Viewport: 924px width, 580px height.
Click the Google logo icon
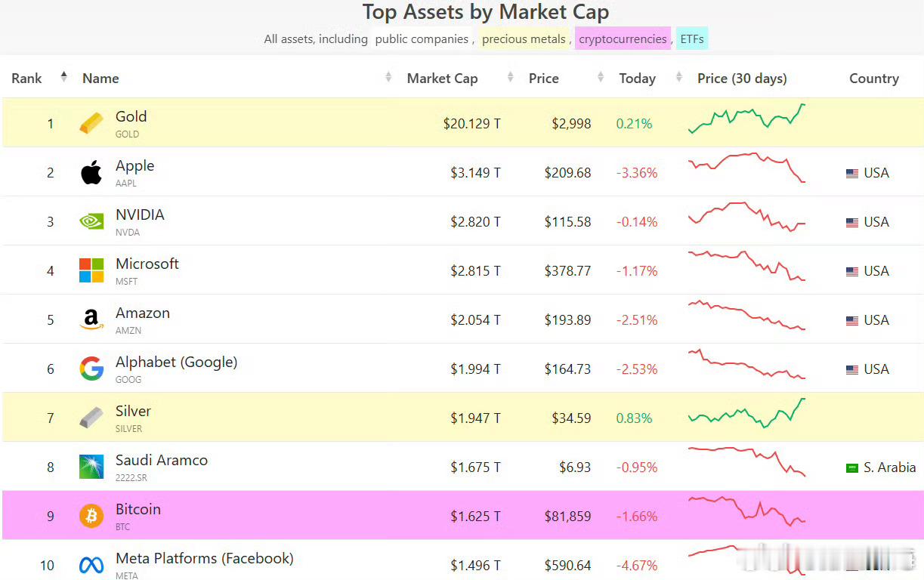coord(91,369)
